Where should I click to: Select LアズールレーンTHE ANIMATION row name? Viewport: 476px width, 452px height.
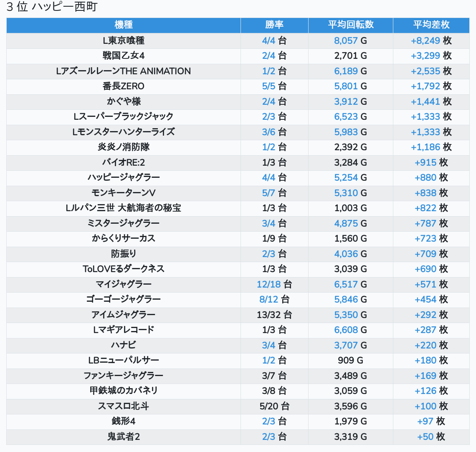[124, 71]
